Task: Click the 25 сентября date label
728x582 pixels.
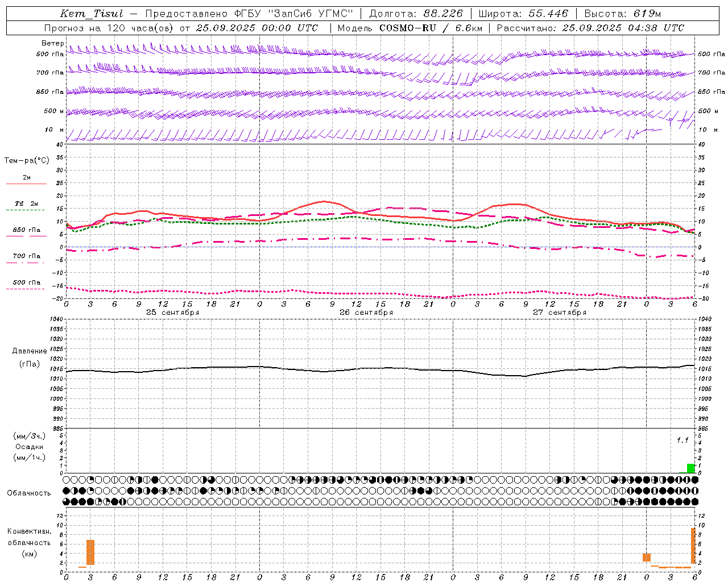Action: pos(173,313)
